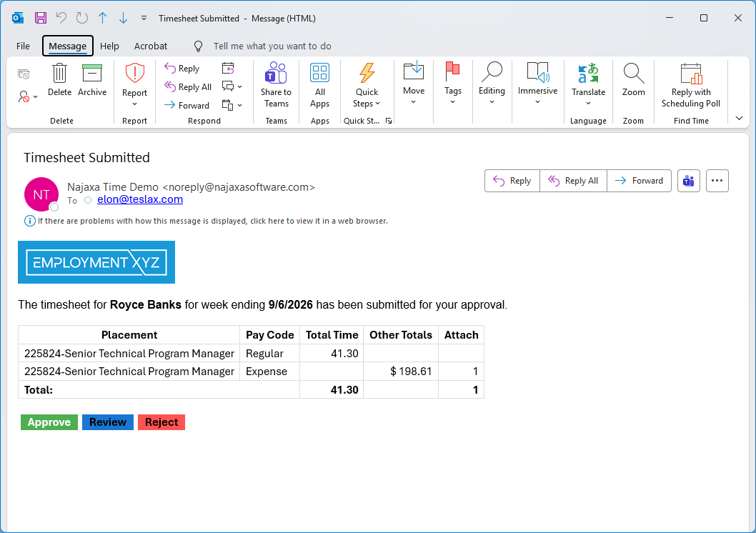
Task: Click the Outlook app icon in title bar
Action: (x=18, y=19)
